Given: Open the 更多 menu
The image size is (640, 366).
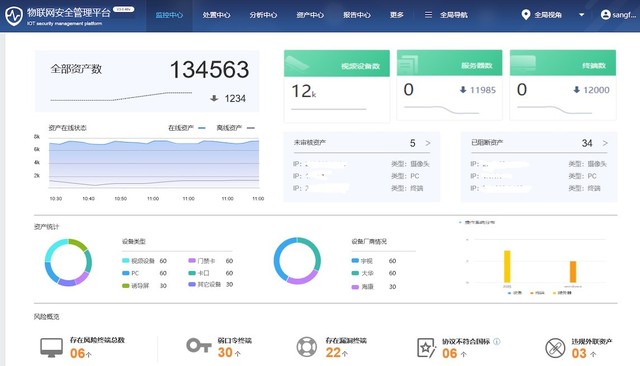Looking at the screenshot, I should click(x=396, y=15).
